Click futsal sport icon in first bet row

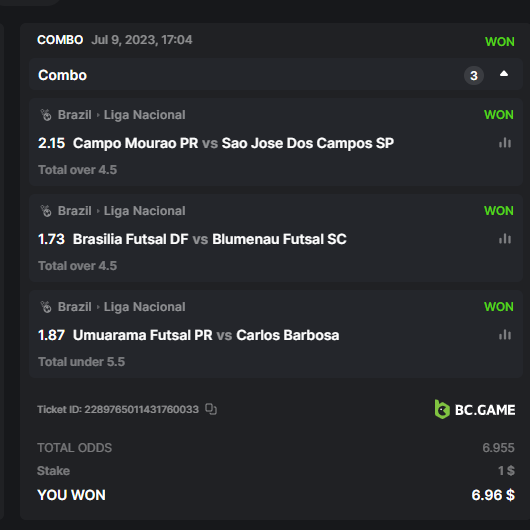click(46, 115)
